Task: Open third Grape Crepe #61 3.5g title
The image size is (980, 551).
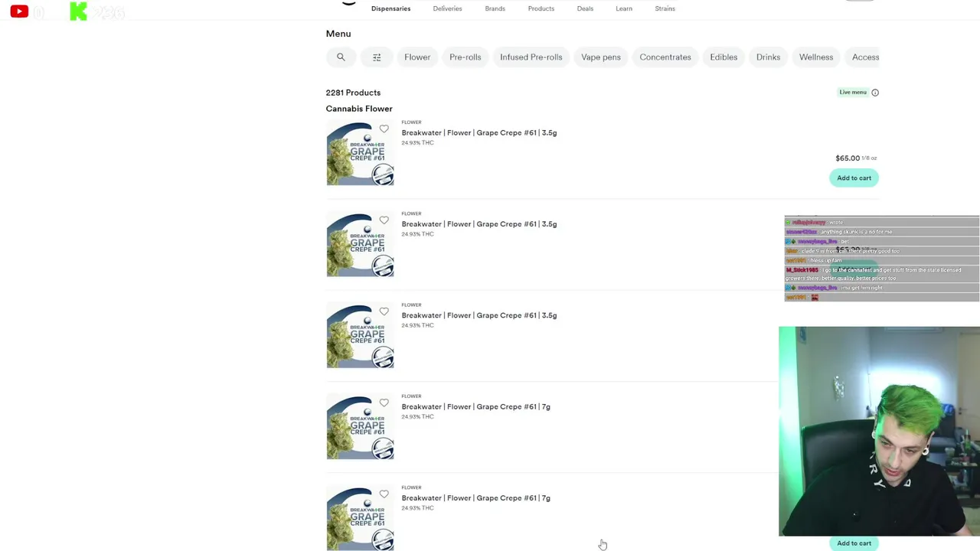Action: pos(479,315)
